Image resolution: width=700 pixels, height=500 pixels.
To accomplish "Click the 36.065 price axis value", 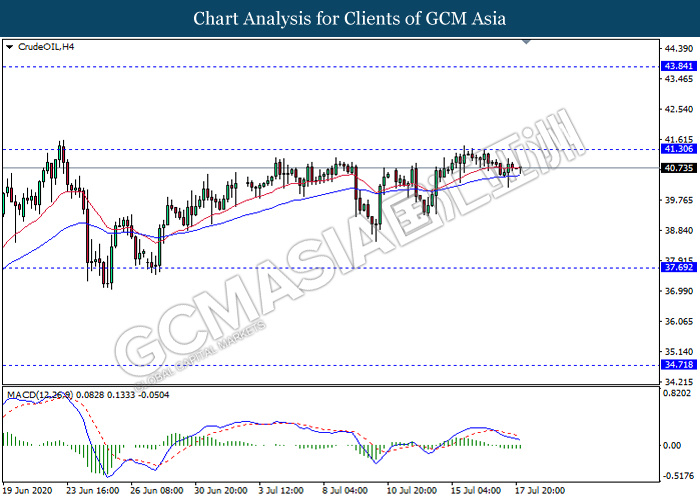I will coord(679,321).
